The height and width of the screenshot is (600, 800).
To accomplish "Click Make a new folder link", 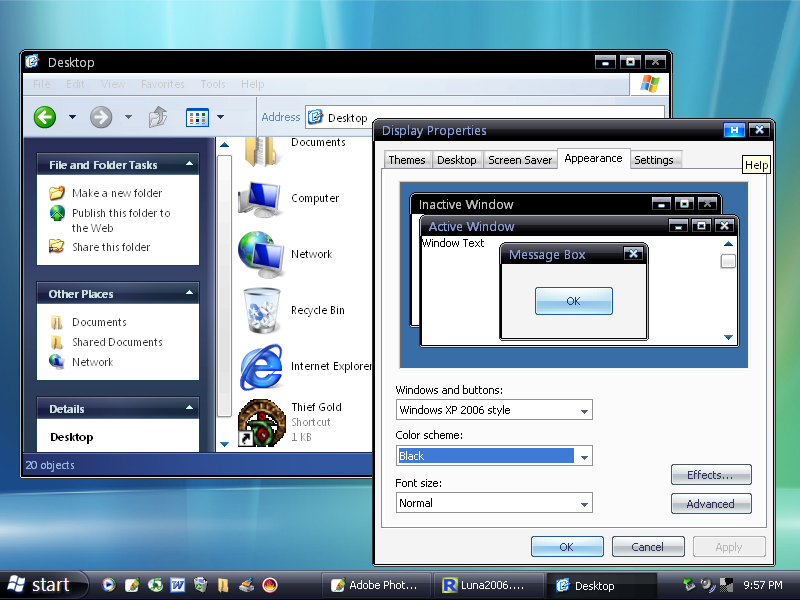I will point(116,193).
